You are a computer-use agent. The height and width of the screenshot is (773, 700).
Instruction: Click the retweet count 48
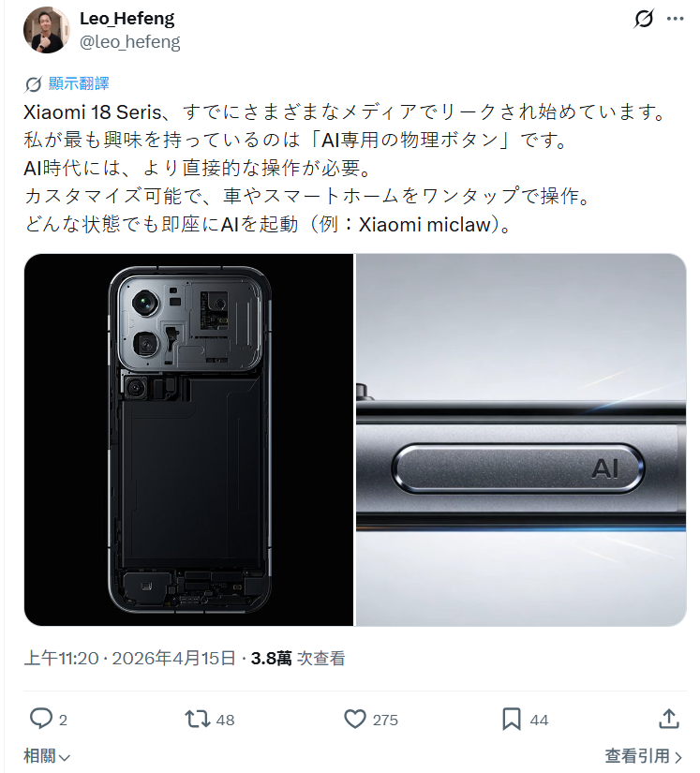225,720
